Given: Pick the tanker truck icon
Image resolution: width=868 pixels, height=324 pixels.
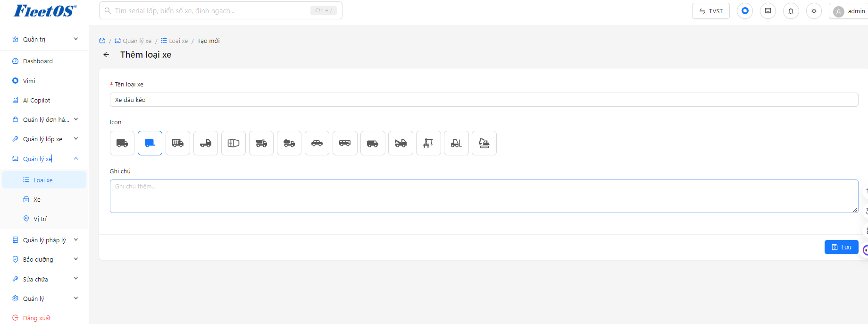Looking at the screenshot, I should tap(289, 143).
